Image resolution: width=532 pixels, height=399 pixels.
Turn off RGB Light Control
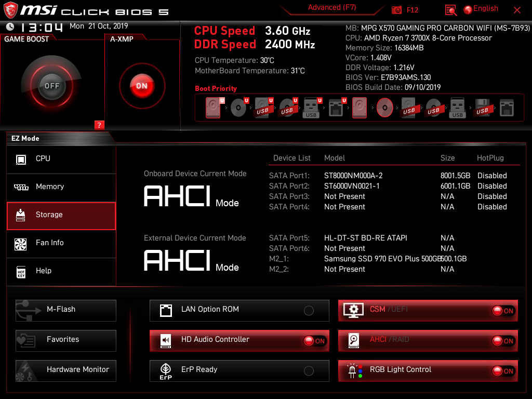503,370
